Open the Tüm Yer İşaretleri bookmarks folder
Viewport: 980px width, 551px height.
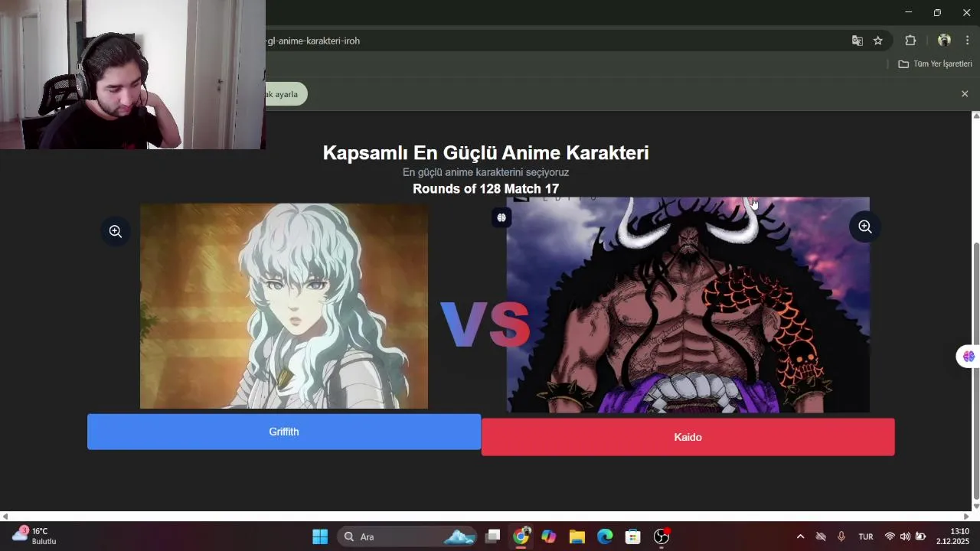(x=935, y=64)
